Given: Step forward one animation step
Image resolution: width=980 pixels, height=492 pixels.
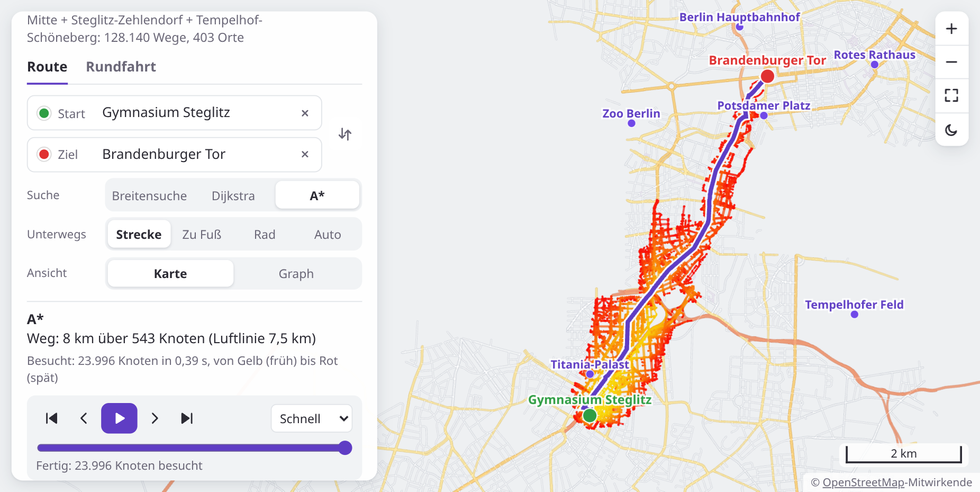Looking at the screenshot, I should (x=155, y=418).
